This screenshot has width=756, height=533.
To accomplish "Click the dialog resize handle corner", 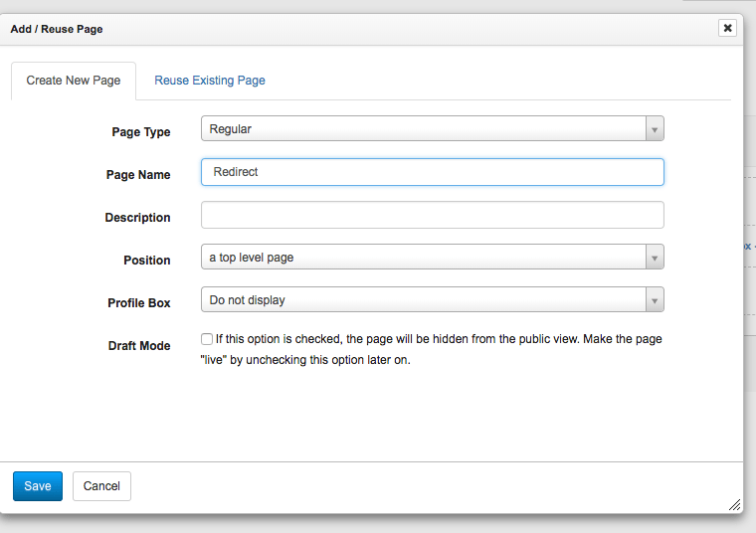I will tap(734, 504).
